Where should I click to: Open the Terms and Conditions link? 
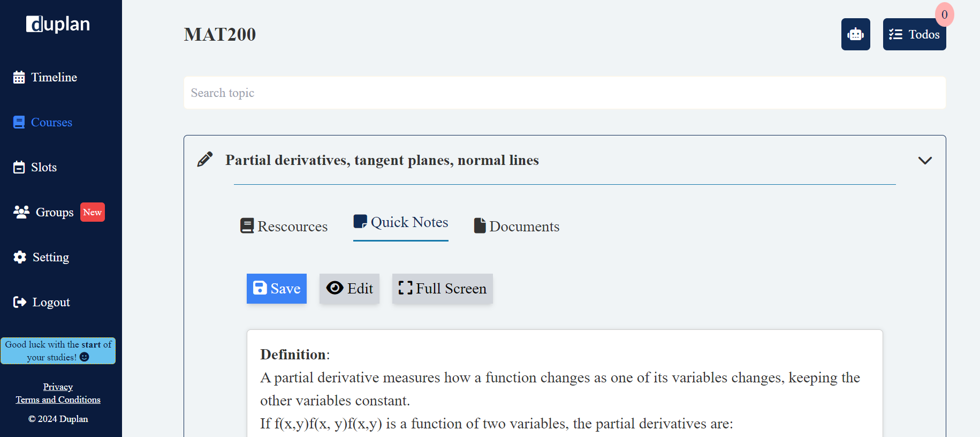click(x=58, y=400)
